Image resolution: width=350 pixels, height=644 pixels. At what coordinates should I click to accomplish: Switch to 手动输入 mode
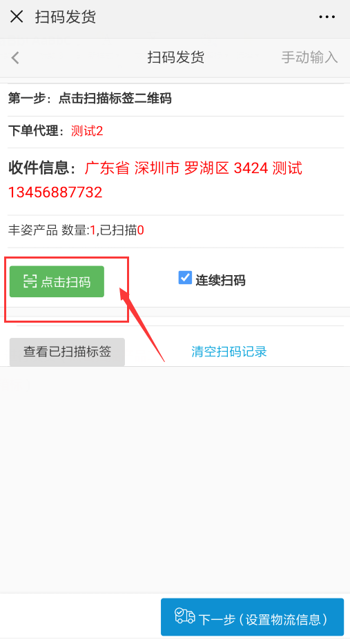coord(309,57)
